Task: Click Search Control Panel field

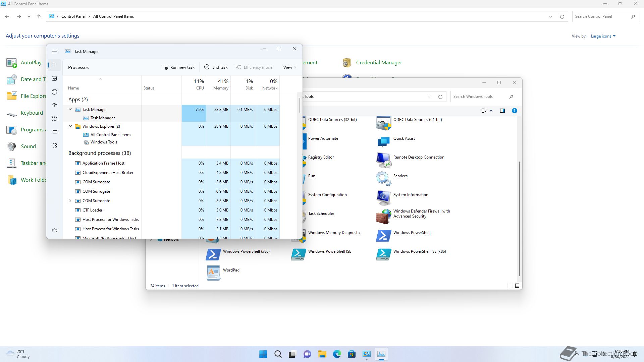Action: coord(605,16)
